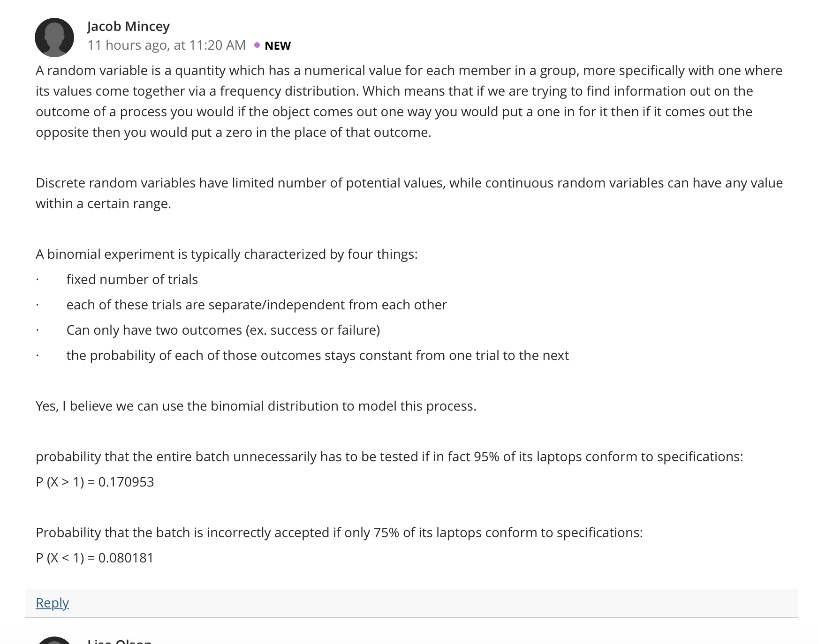The image size is (818, 644).
Task: Open Jacob Mincey's author name
Action: 129,26
